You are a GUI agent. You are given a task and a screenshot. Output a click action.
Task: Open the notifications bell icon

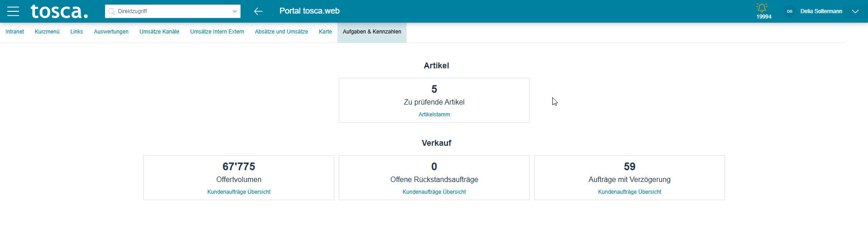[x=762, y=8]
